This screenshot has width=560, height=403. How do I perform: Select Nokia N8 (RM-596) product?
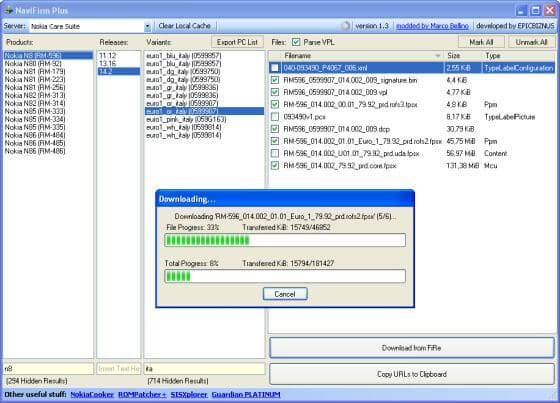[48, 55]
